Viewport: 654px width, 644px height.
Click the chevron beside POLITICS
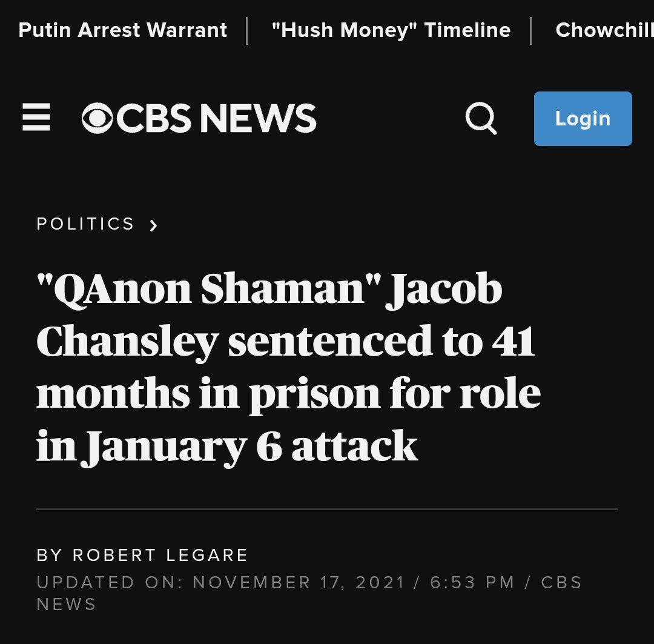click(x=153, y=225)
